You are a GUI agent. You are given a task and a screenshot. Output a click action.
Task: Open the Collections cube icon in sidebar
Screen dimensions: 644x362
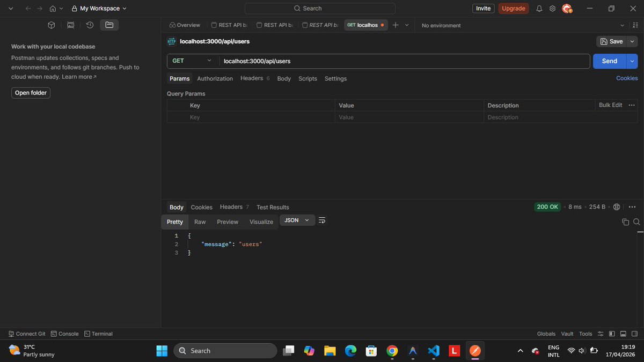click(52, 25)
